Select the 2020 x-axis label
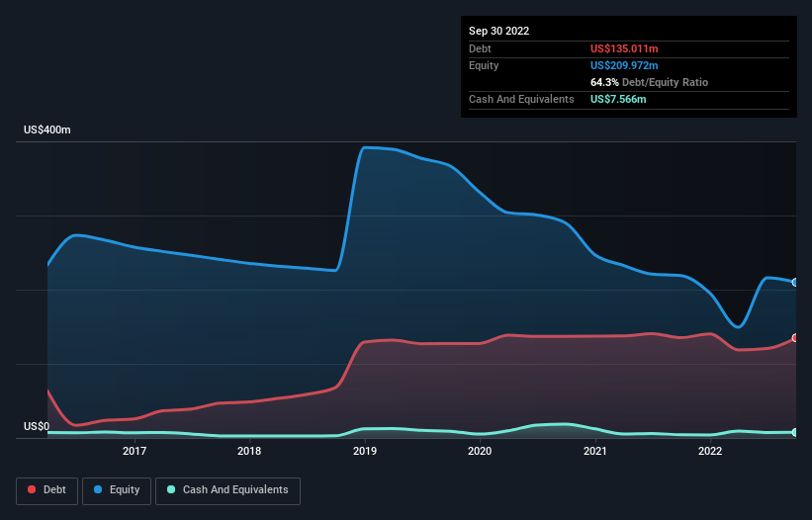Viewport: 812px width, 520px height. click(x=480, y=451)
